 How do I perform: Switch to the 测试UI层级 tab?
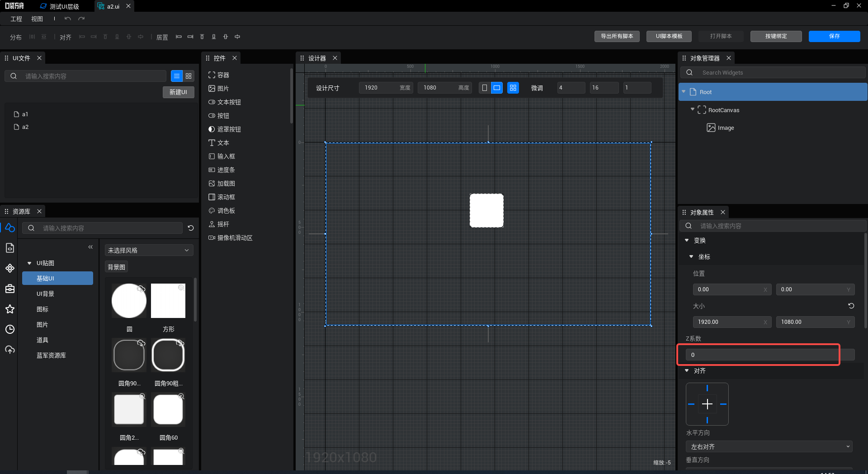tap(60, 6)
